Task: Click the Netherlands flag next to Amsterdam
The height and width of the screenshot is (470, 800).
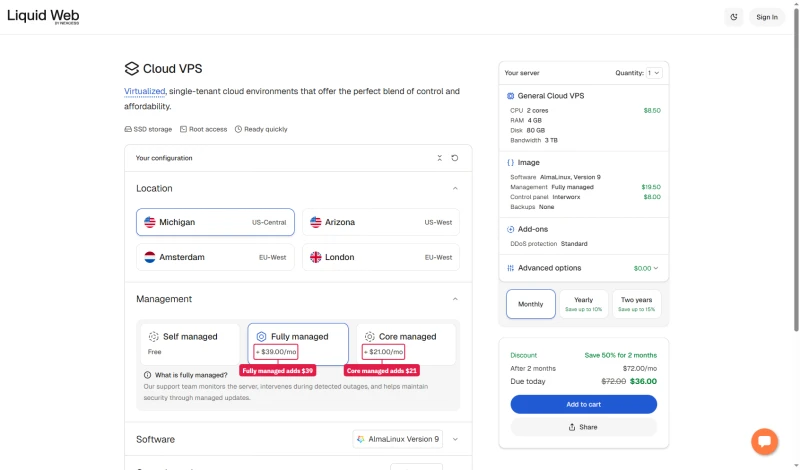Action: (x=149, y=257)
